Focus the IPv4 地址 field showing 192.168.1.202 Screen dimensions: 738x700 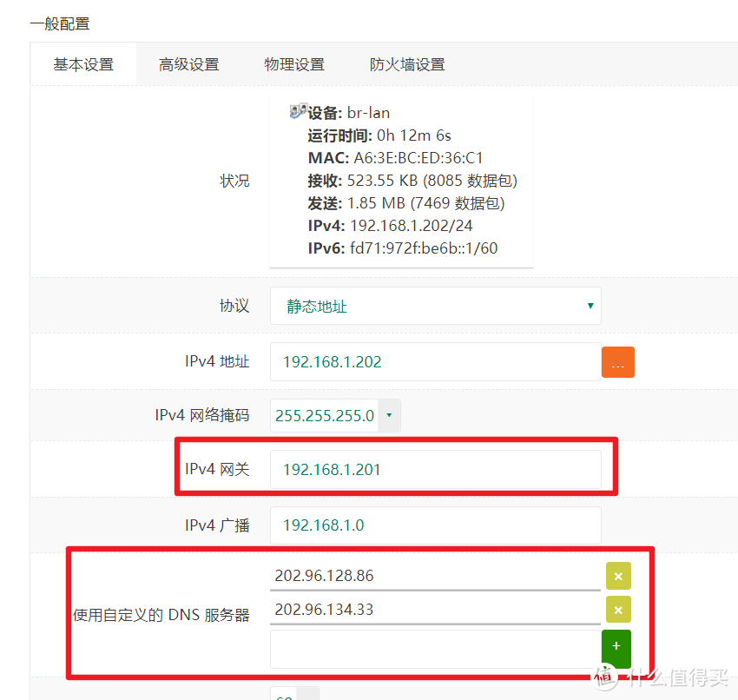[x=434, y=361]
